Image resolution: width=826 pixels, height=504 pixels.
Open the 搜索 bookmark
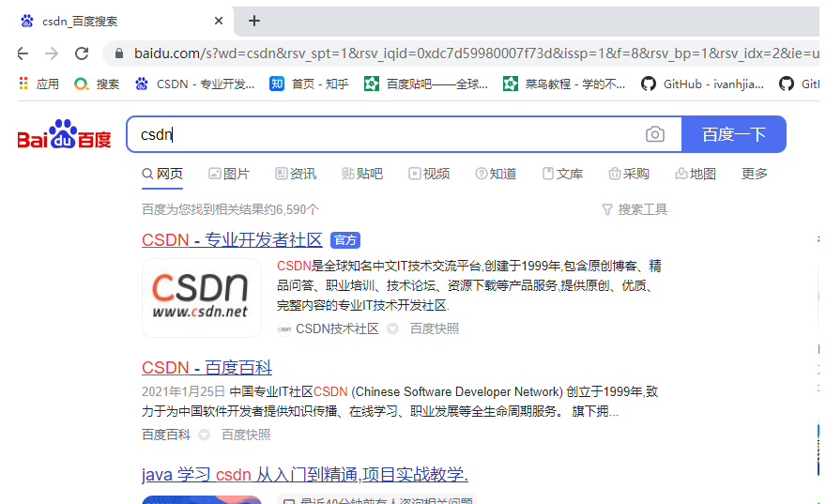tap(97, 84)
